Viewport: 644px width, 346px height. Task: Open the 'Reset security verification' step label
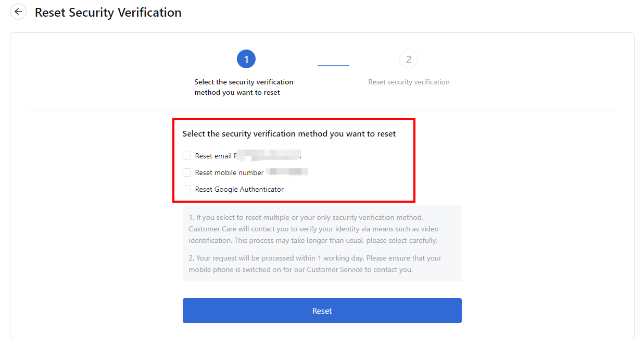[409, 82]
